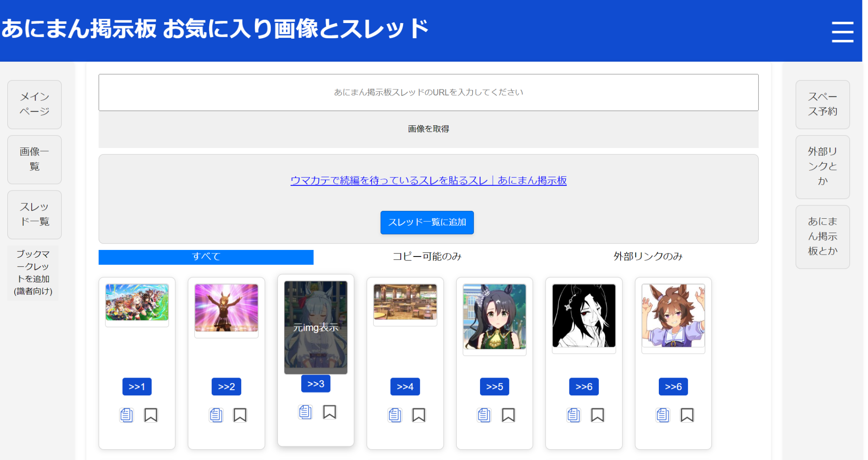Select the すべて filter tab
Viewport: 868px width, 460px height.
[x=206, y=257]
